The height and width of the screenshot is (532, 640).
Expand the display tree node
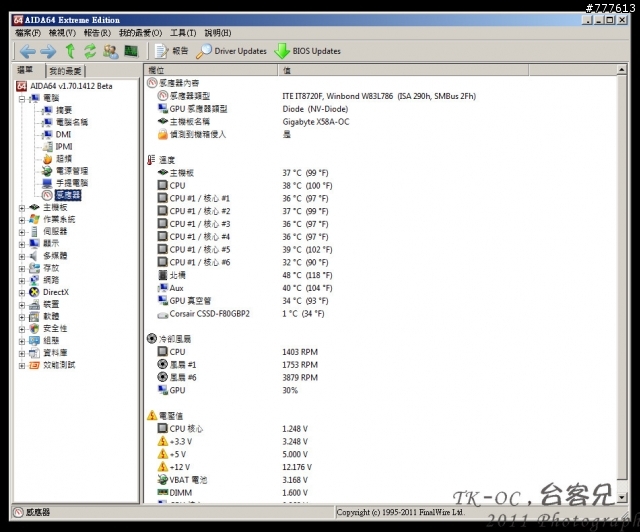[22, 244]
